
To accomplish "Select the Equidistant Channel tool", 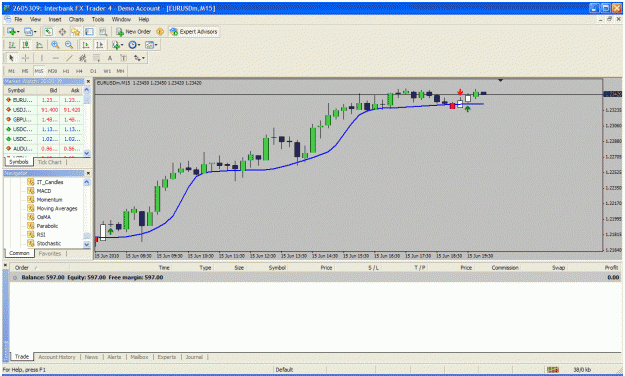I will tap(83, 58).
